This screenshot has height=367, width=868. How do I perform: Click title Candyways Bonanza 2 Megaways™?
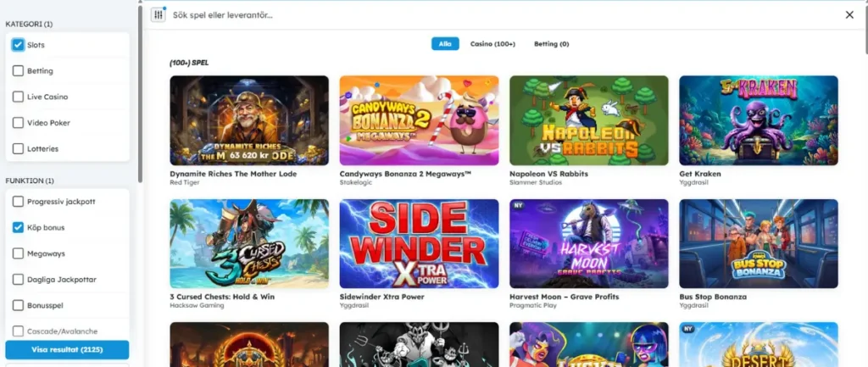click(405, 174)
